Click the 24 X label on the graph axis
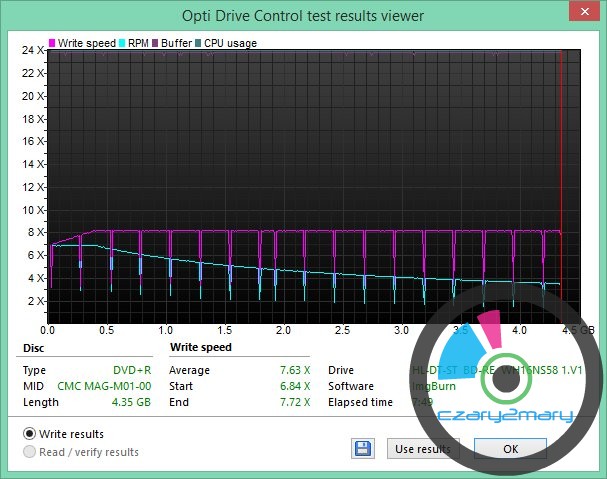 pyautogui.click(x=31, y=50)
